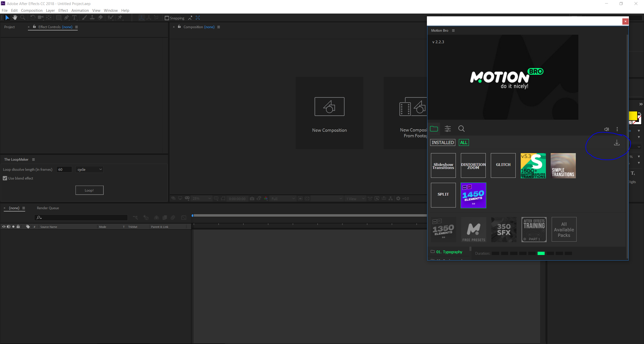The width and height of the screenshot is (644, 344).
Task: Click the Loop! button in LoopMaker
Action: pos(89,190)
